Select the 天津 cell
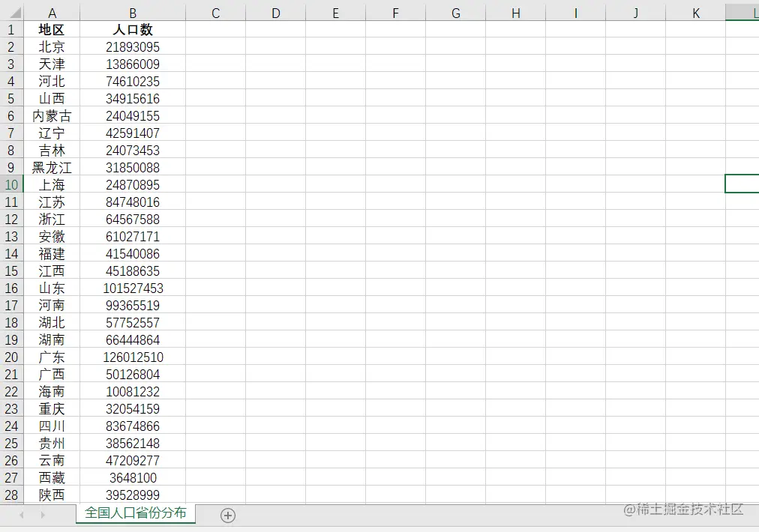The width and height of the screenshot is (759, 532). point(52,64)
